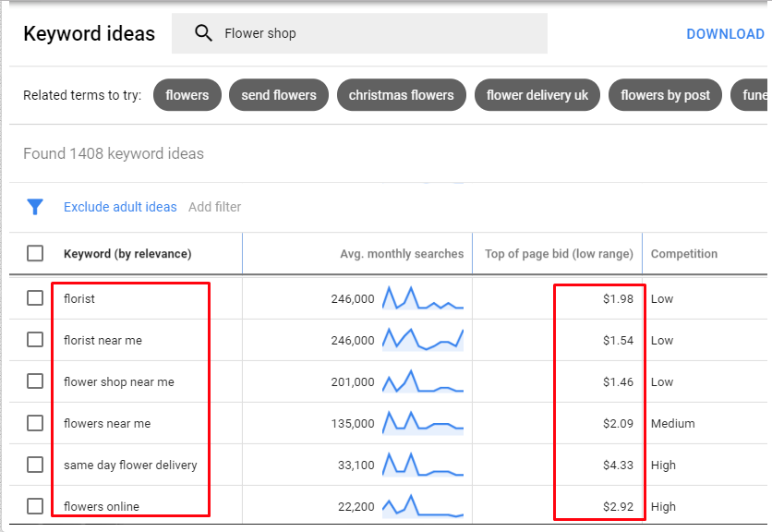This screenshot has height=532, width=772.
Task: Click the flowers online trend sparkline
Action: [x=423, y=506]
